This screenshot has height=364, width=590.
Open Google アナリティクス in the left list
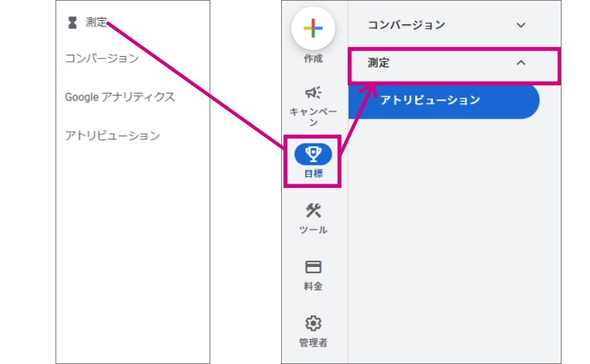120,97
